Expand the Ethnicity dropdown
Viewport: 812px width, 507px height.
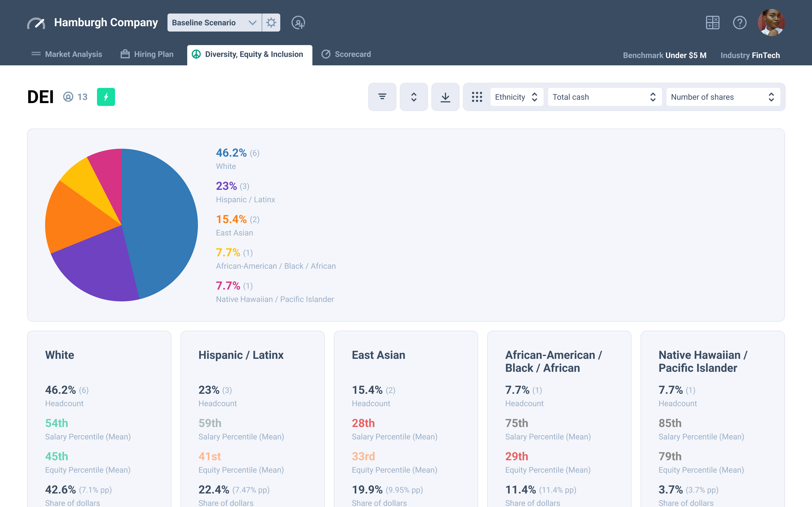[517, 97]
